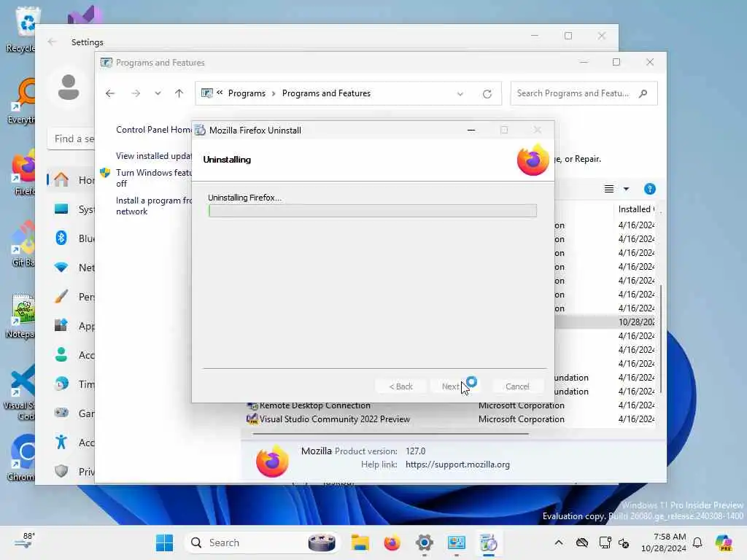The width and height of the screenshot is (747, 560).
Task: Open Install a program from the network
Action: (x=152, y=206)
